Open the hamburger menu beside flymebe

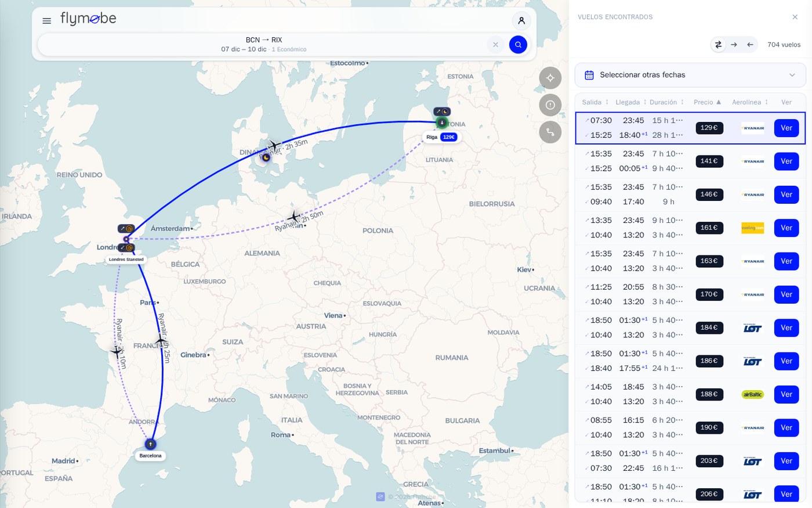click(x=47, y=21)
